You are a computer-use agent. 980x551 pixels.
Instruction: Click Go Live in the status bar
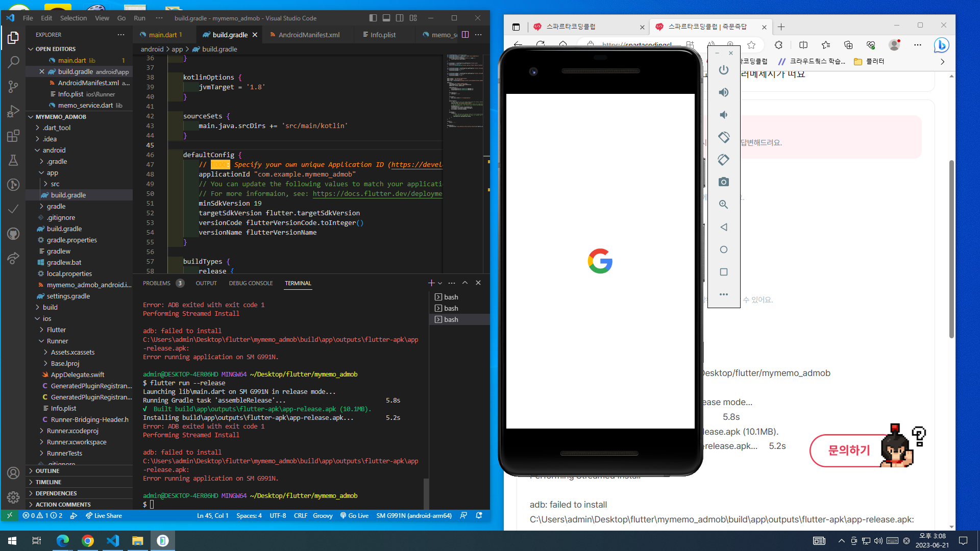[354, 516]
